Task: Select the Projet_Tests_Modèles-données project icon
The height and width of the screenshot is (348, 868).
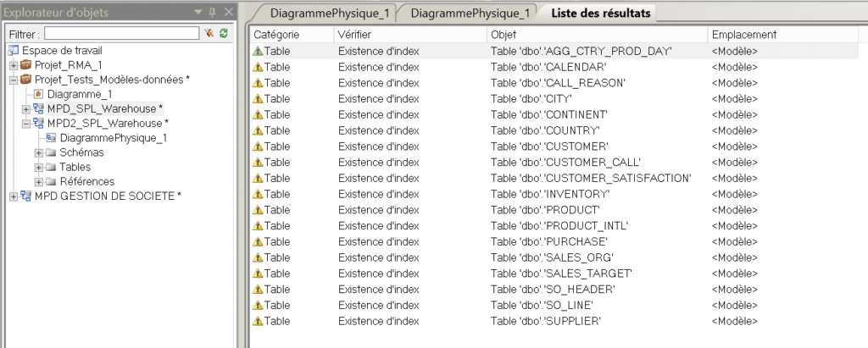Action: tap(26, 80)
